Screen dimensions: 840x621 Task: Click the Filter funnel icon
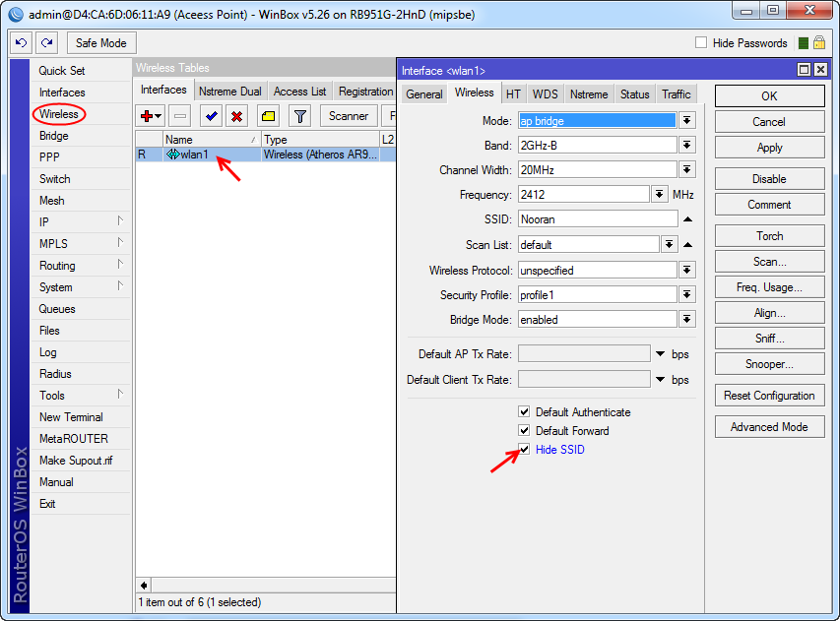(300, 115)
